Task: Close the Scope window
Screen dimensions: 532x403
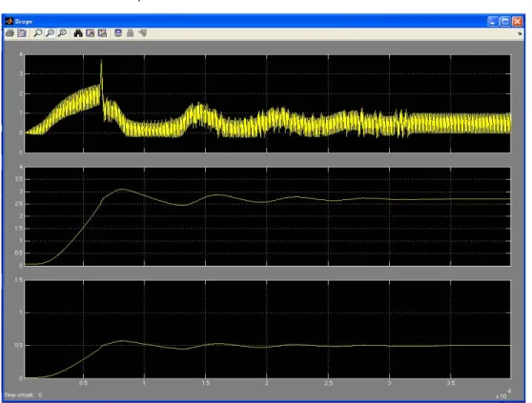Action: (518, 22)
